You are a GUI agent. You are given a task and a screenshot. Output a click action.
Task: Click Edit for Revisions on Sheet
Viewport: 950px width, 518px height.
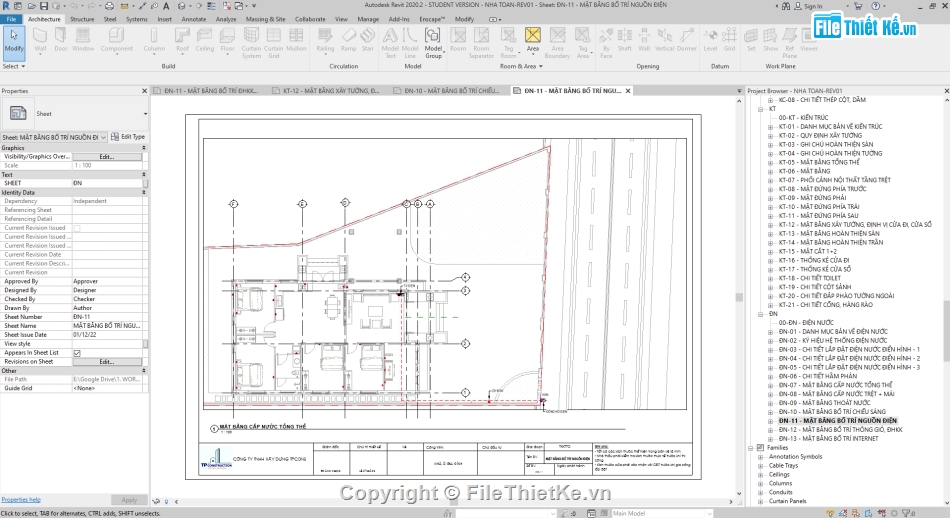tap(107, 362)
